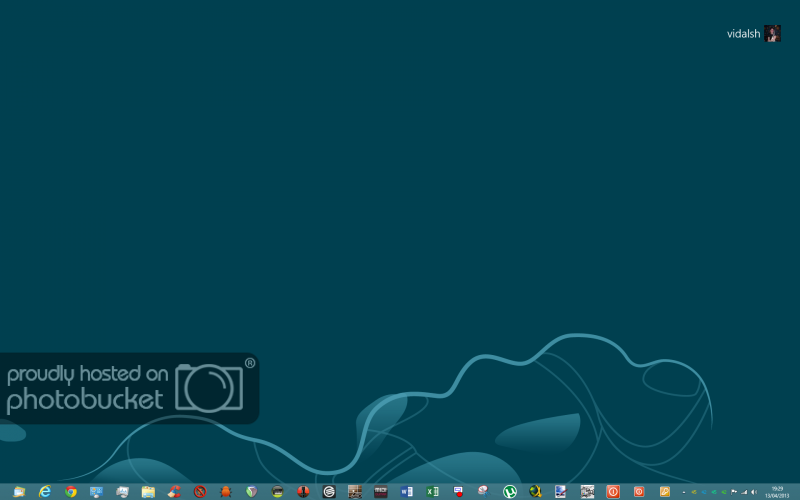The height and width of the screenshot is (500, 800).
Task: Click the large orange power button icon
Action: click(613, 491)
